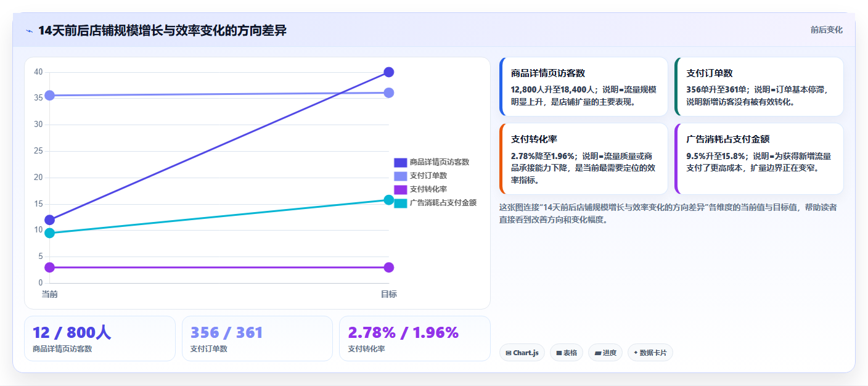Click the 前后变化 label in header
The image size is (868, 386).
pyautogui.click(x=826, y=30)
